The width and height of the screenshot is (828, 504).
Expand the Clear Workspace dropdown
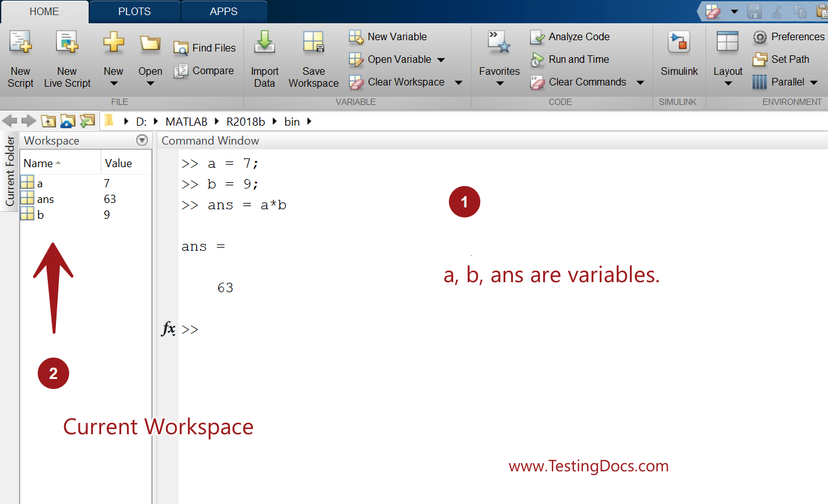click(458, 82)
